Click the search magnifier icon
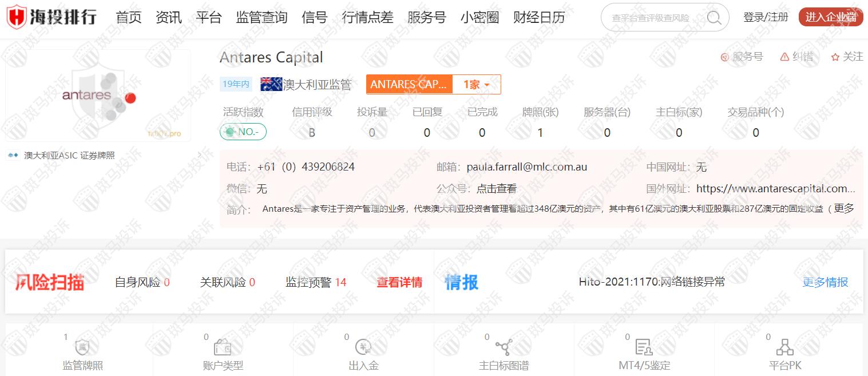The height and width of the screenshot is (376, 868). tap(714, 18)
